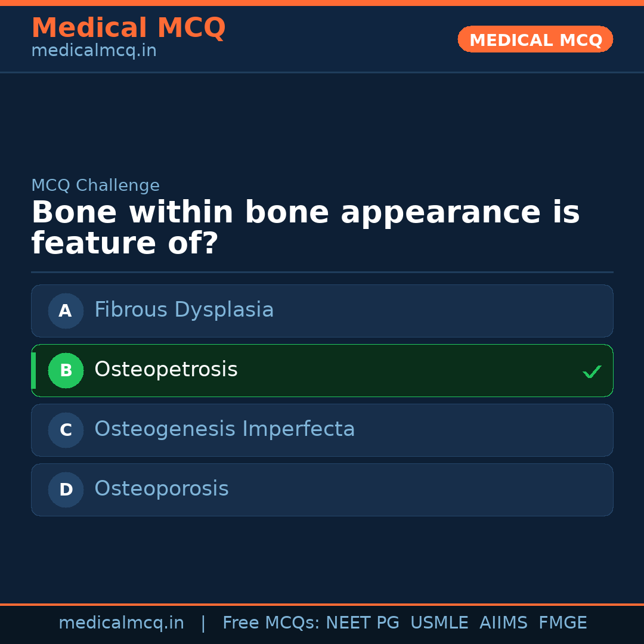Click the green checkmark on Osteopetrosis
The height and width of the screenshot is (644, 644).
click(592, 371)
